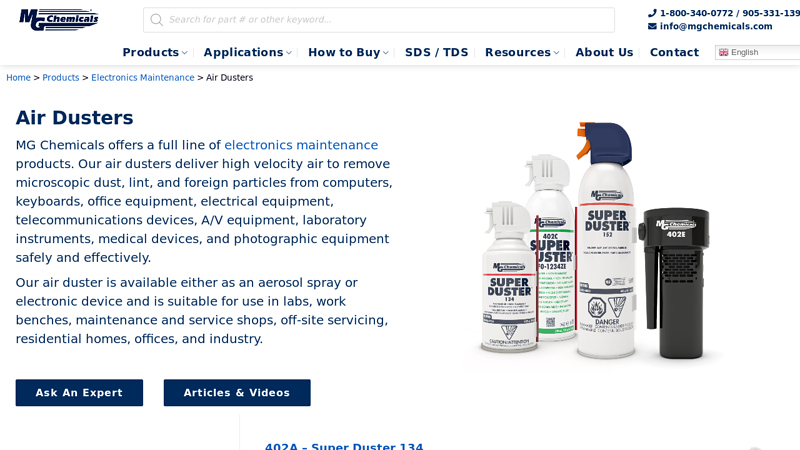Click into the part number search field

click(379, 20)
